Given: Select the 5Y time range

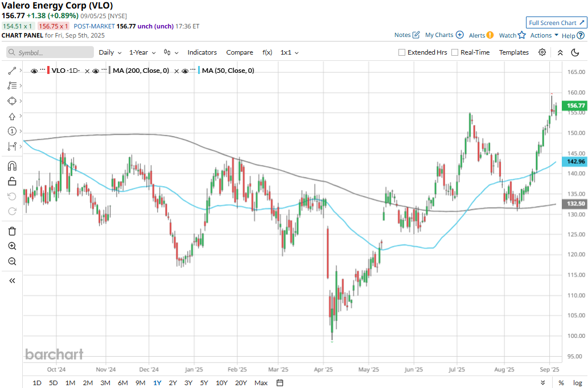Looking at the screenshot, I should [204, 383].
